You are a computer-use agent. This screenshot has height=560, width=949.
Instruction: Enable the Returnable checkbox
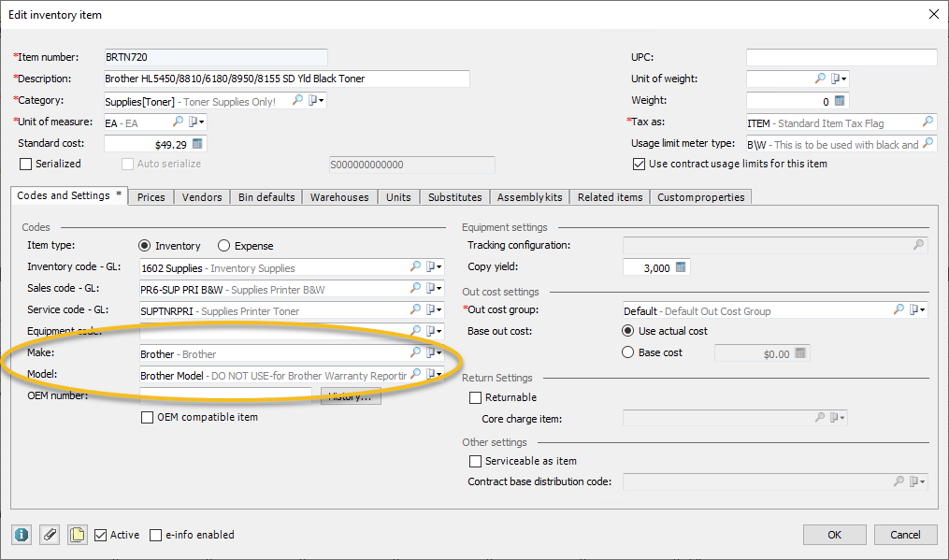[476, 397]
